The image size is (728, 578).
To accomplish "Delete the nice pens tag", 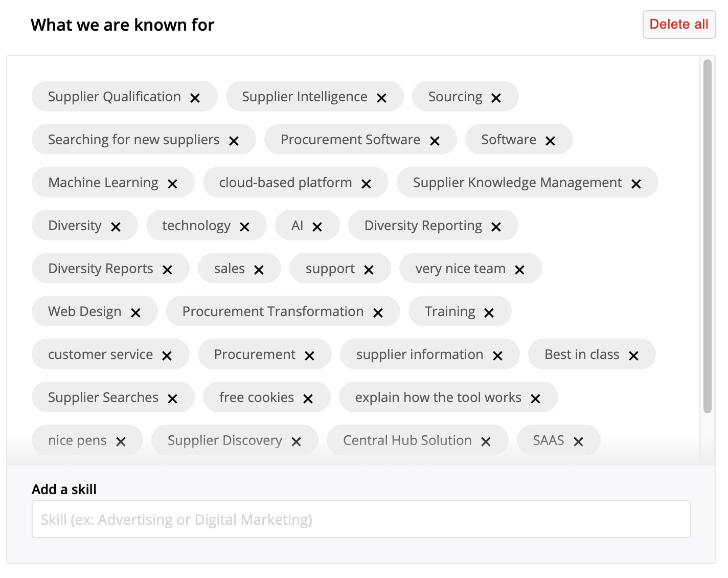I will [121, 441].
